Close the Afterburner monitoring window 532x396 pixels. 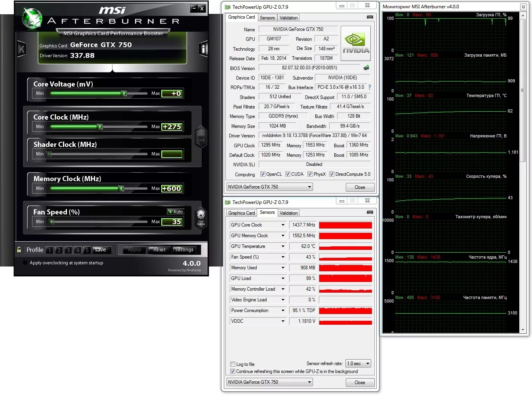(x=523, y=7)
